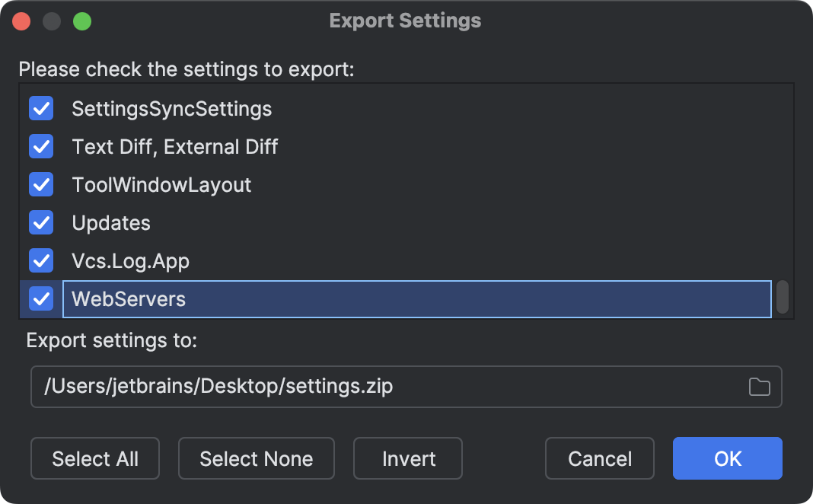813x504 pixels.
Task: Uncheck the Updates checkbox
Action: [x=41, y=223]
